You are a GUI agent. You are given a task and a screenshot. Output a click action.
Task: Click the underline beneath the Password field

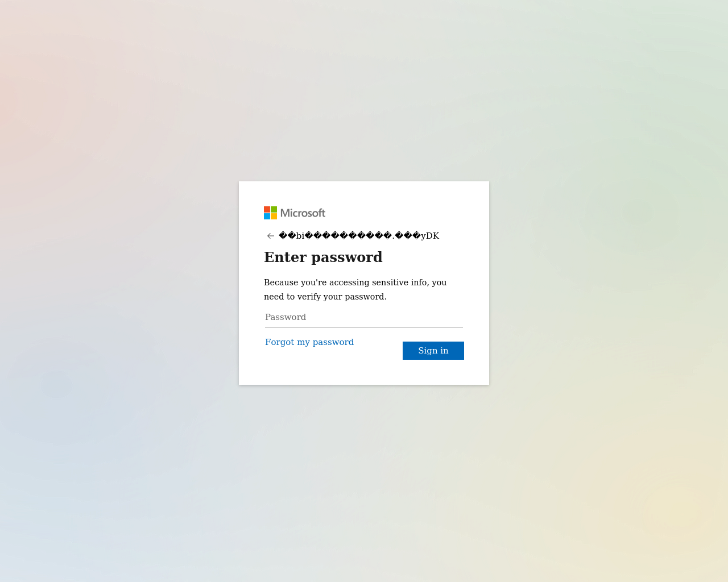coord(364,327)
